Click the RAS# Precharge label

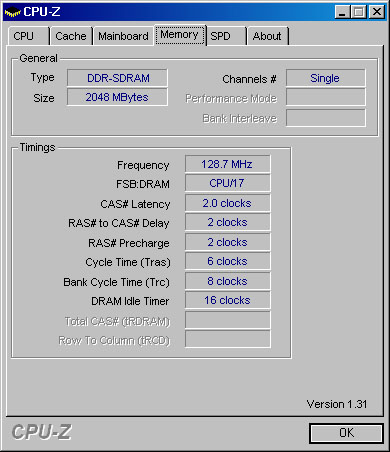(x=129, y=243)
